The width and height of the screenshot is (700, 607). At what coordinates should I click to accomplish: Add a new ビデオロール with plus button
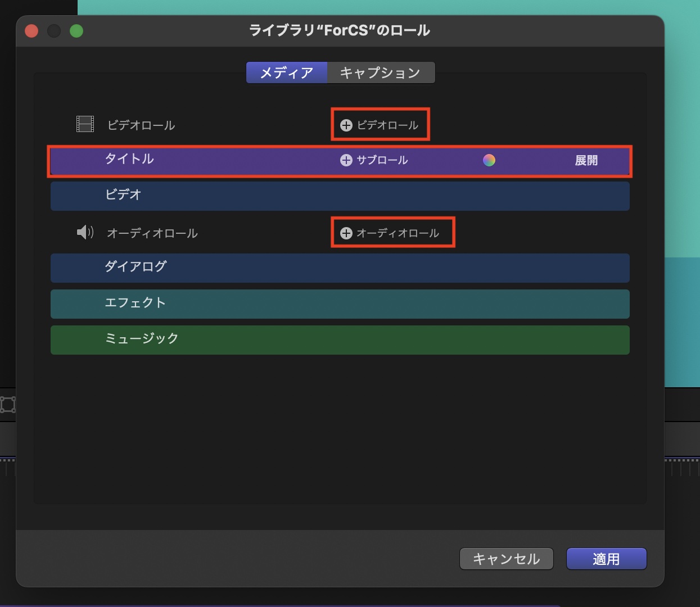[x=380, y=125]
